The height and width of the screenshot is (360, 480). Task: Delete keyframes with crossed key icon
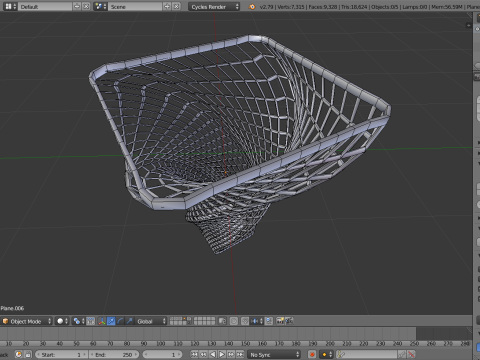tap(412, 354)
